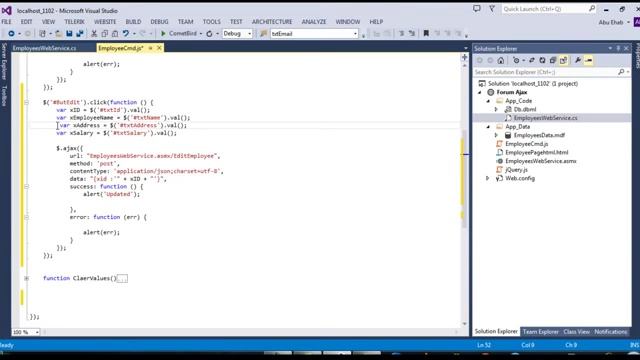The height and width of the screenshot is (360, 640).
Task: Expand the Db.dbml node
Action: (496, 109)
